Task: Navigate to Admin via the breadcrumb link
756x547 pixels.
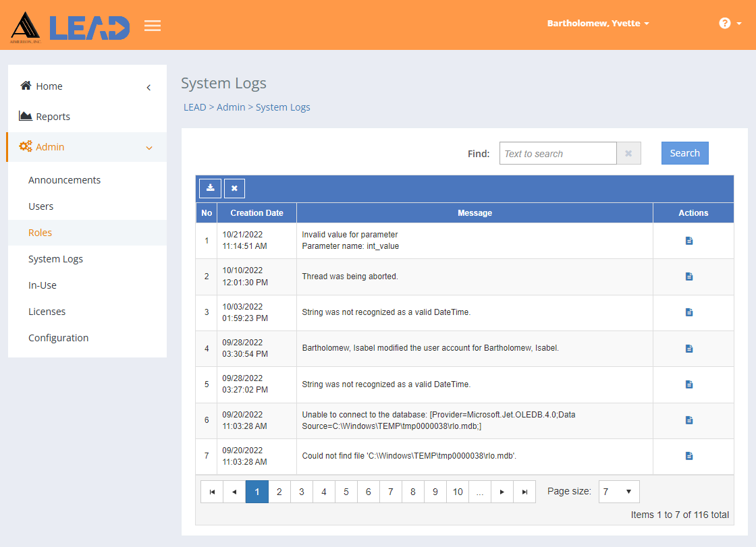Action: pos(231,107)
